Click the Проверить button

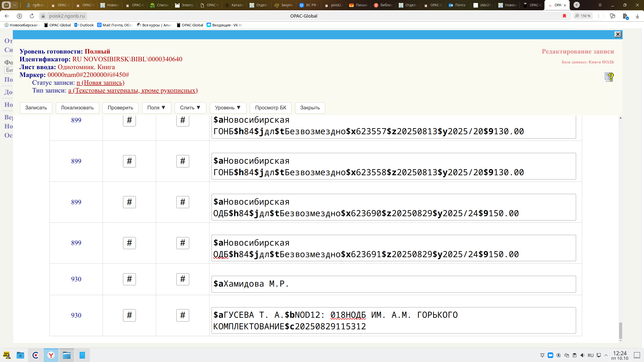click(120, 108)
